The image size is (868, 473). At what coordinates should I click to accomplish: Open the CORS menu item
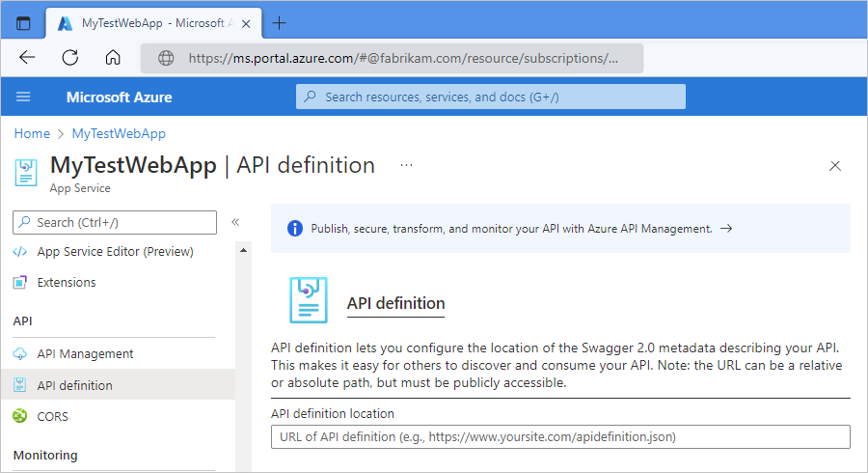point(53,416)
